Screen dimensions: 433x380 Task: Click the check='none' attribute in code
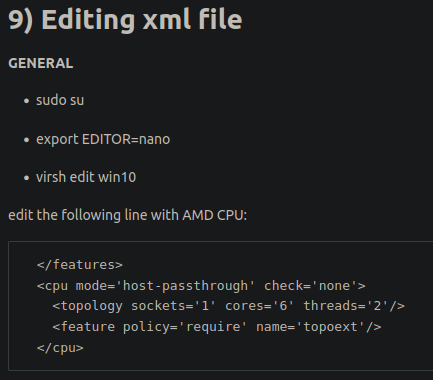tap(311, 286)
